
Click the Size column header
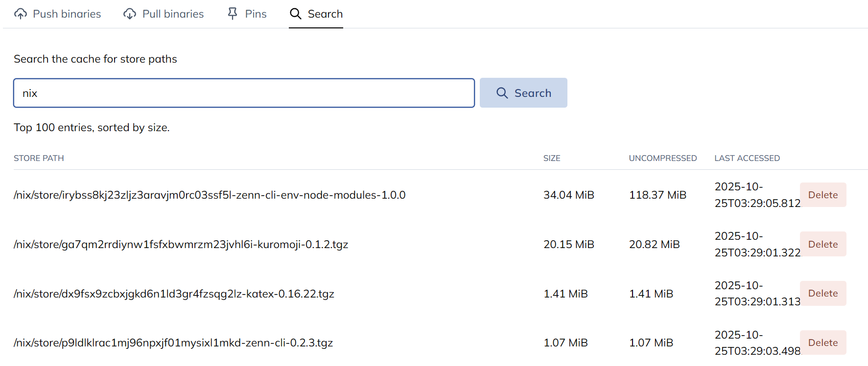552,158
